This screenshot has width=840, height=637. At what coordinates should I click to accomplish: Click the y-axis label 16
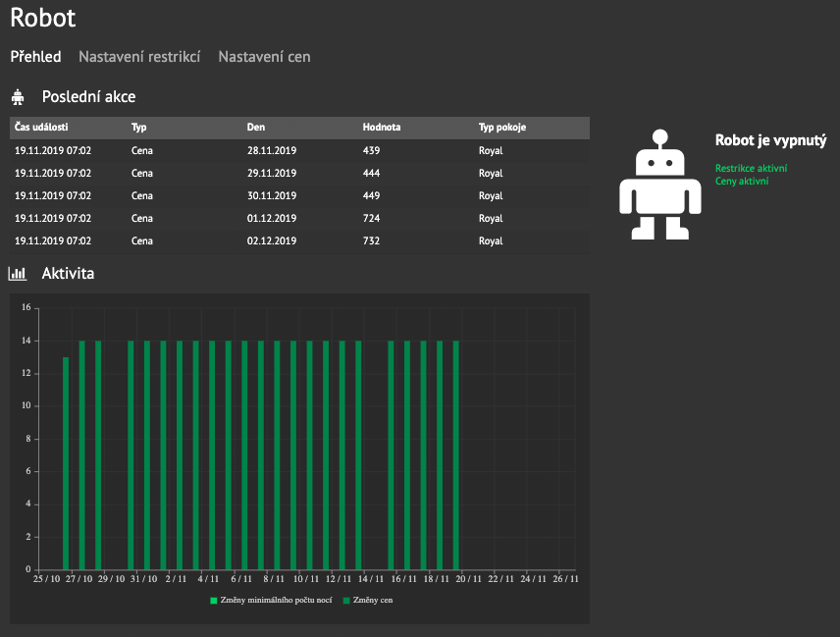click(26, 307)
